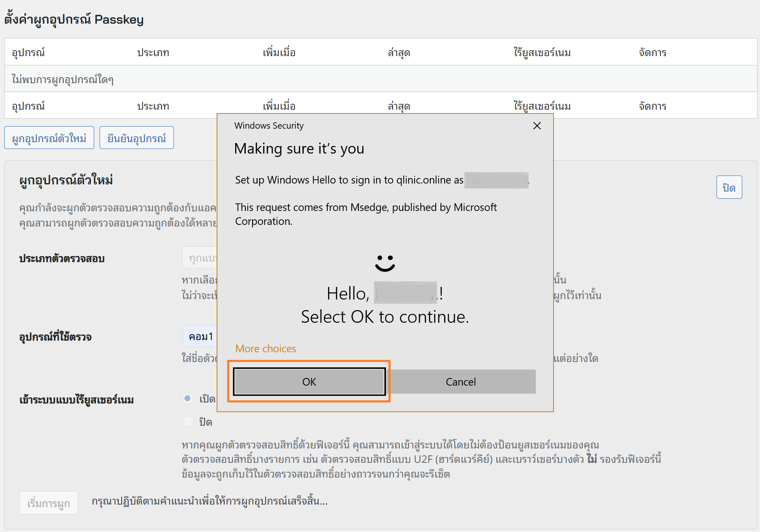The image size is (760, 532).
Task: Open the ประเภทตัวตรวจสอบ dropdown
Action: point(200,258)
